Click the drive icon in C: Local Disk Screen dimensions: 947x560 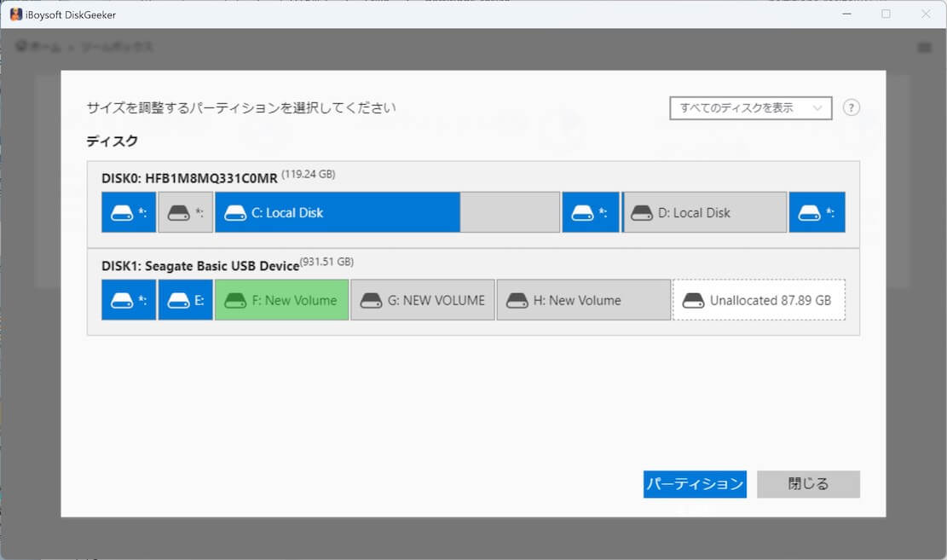click(x=235, y=212)
